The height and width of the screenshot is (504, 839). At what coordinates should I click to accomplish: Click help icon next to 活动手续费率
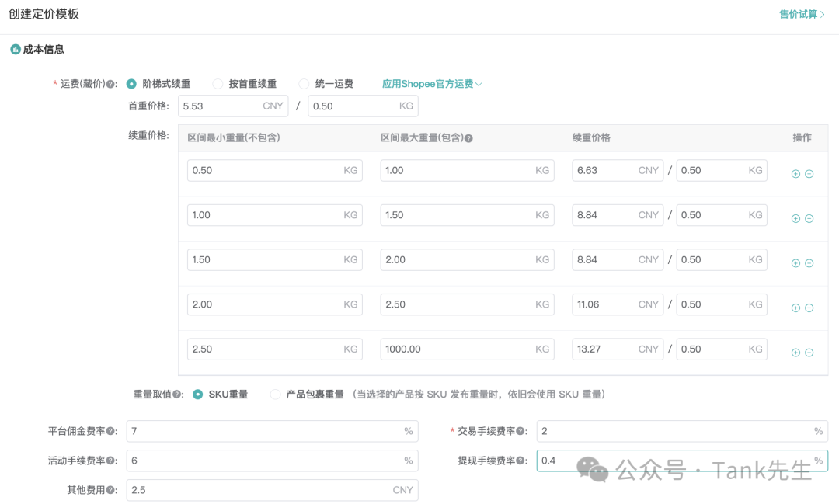(x=110, y=461)
